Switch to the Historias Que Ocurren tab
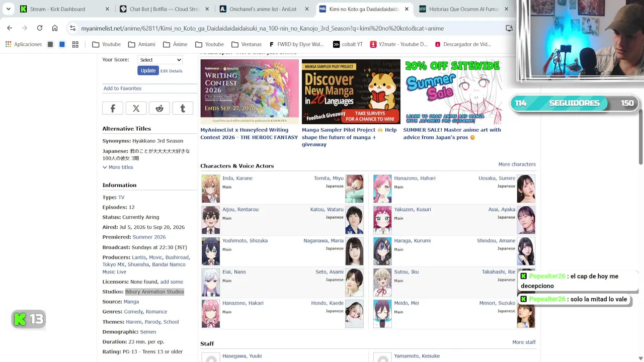 (x=463, y=9)
